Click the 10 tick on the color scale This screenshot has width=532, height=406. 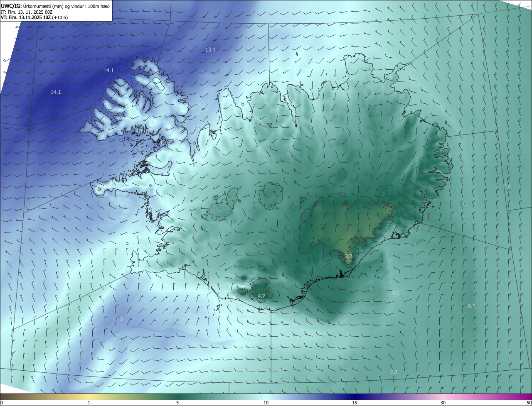click(266, 403)
